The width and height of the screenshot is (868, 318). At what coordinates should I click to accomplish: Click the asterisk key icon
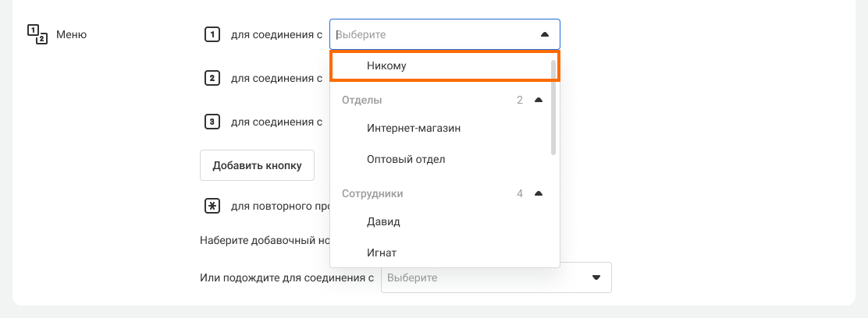point(211,207)
